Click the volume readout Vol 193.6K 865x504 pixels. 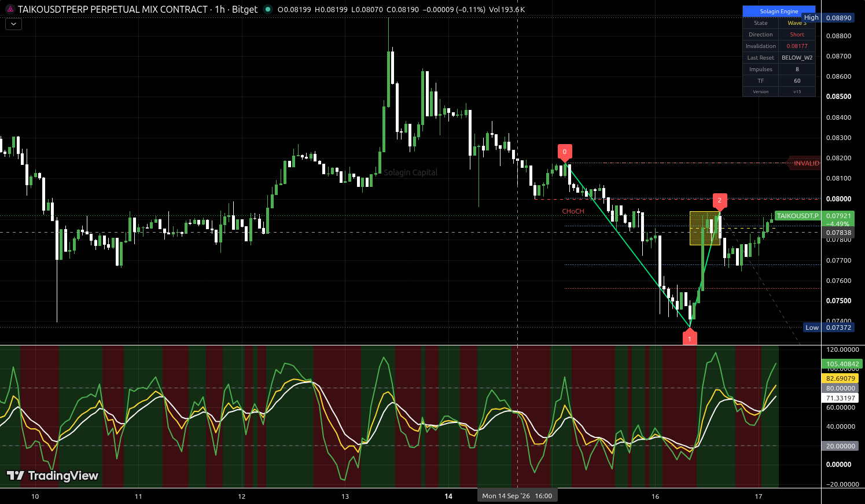point(507,10)
